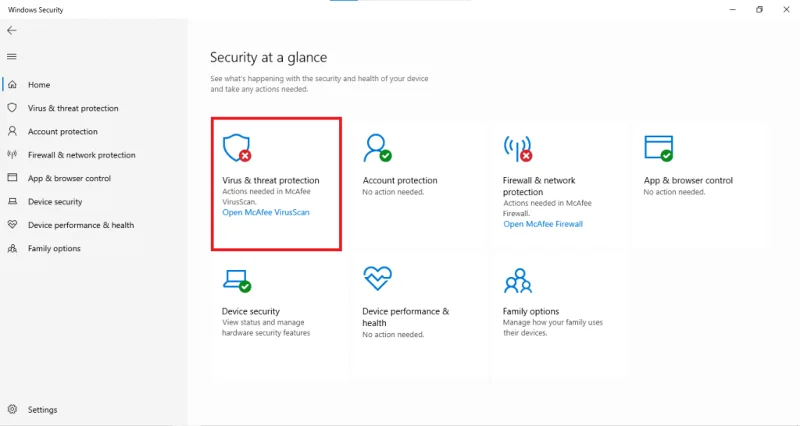Viewport: 800px width, 426px height.
Task: Click 'No action needed.' under Account protection
Action: [393, 192]
